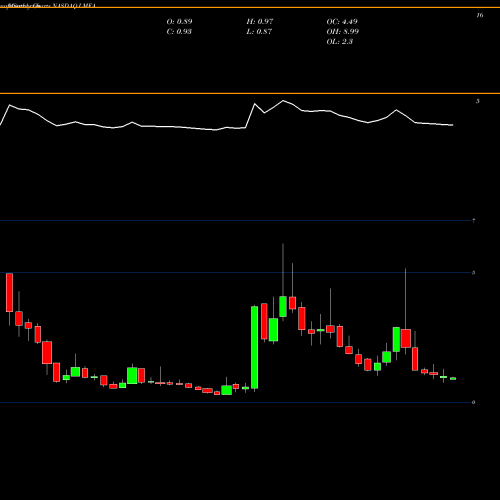The width and height of the screenshot is (500, 500).
Task: Click the close price value C: 0.93
Action: click(179, 32)
